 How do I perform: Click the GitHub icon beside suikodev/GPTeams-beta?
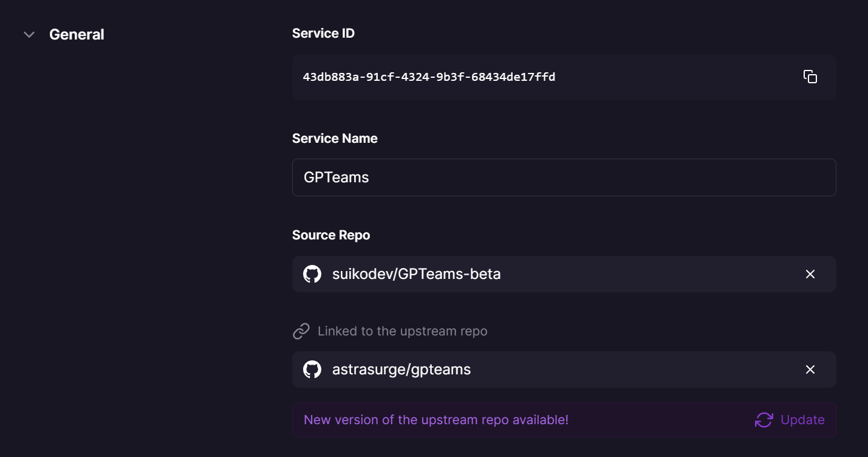coord(312,274)
